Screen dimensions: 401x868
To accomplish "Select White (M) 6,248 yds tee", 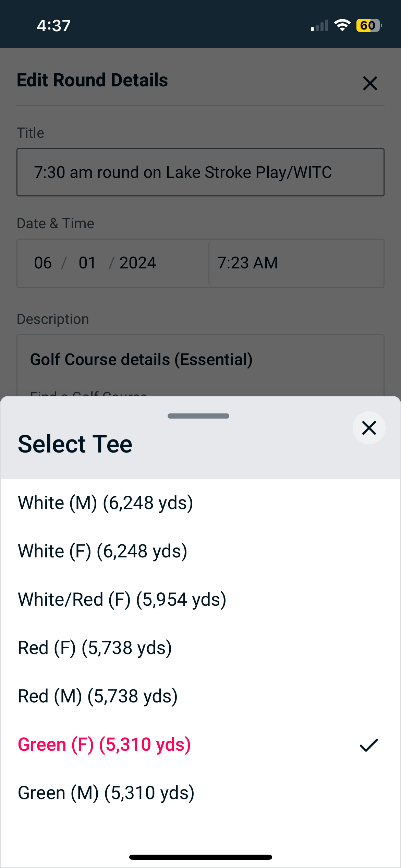I will 106,503.
